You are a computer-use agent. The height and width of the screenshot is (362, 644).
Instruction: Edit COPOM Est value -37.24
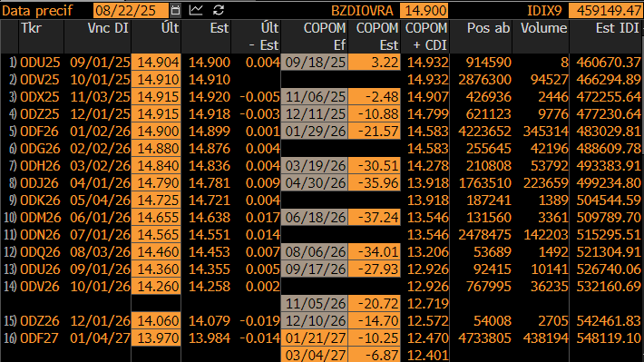point(375,218)
